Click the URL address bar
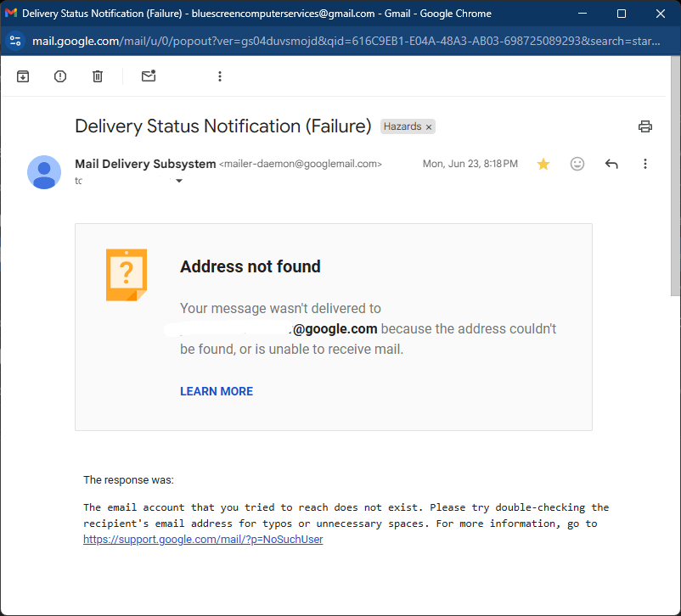Viewport: 681px width, 616px height. [340, 41]
